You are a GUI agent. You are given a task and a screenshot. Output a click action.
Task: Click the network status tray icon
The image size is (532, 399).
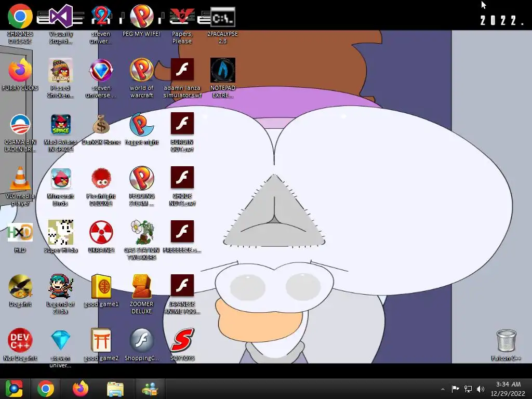(468, 389)
